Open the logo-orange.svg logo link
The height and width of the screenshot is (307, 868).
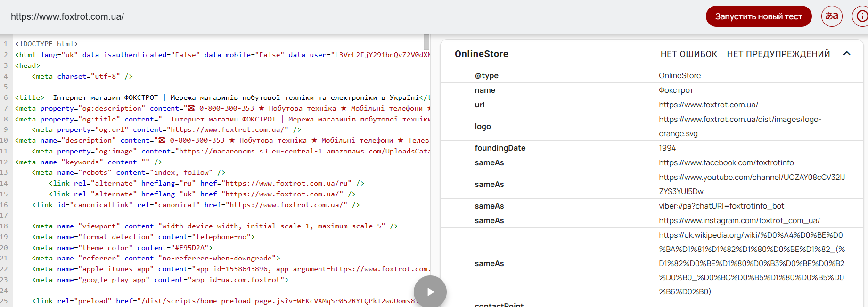click(740, 126)
